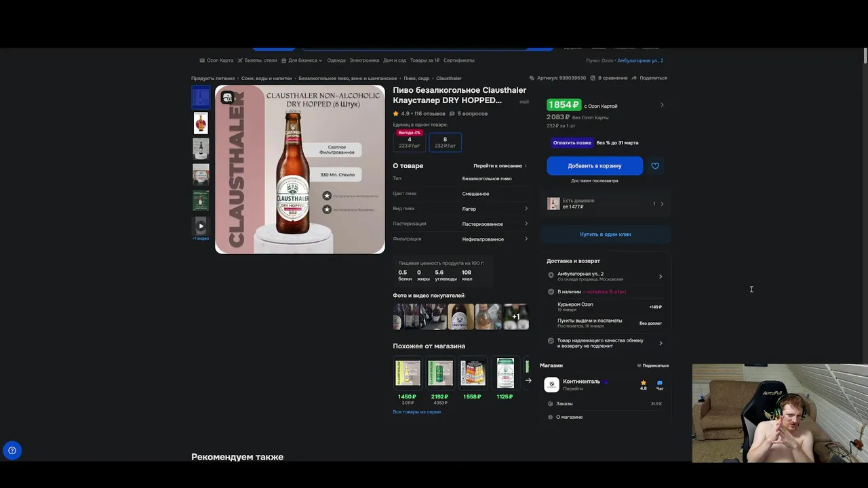Viewport: 868px width, 488px height.
Task: Follow the Перейти к описанию link
Action: 500,166
